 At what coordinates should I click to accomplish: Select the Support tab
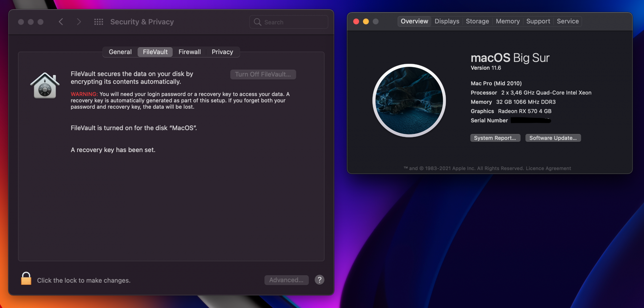tap(538, 21)
